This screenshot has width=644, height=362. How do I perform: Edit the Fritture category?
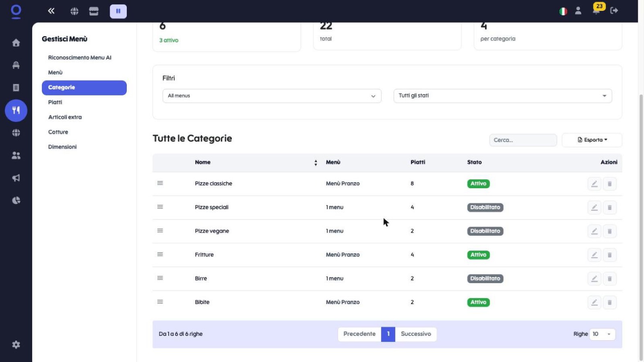(x=594, y=255)
